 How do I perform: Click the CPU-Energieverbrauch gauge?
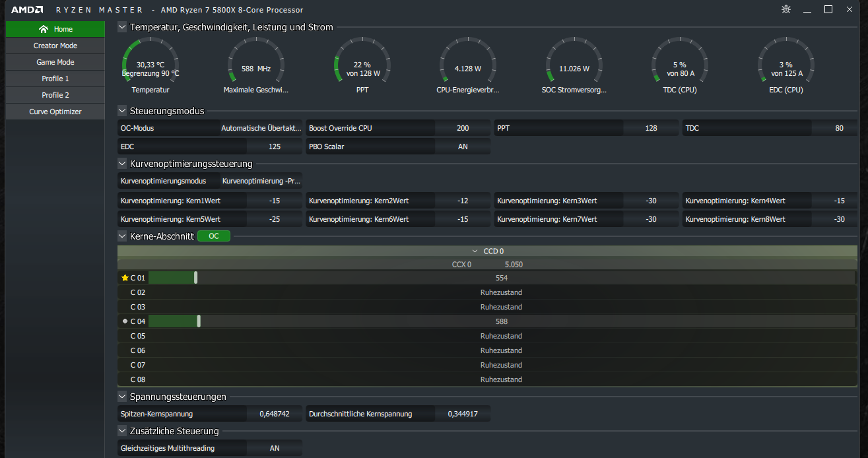click(468, 65)
